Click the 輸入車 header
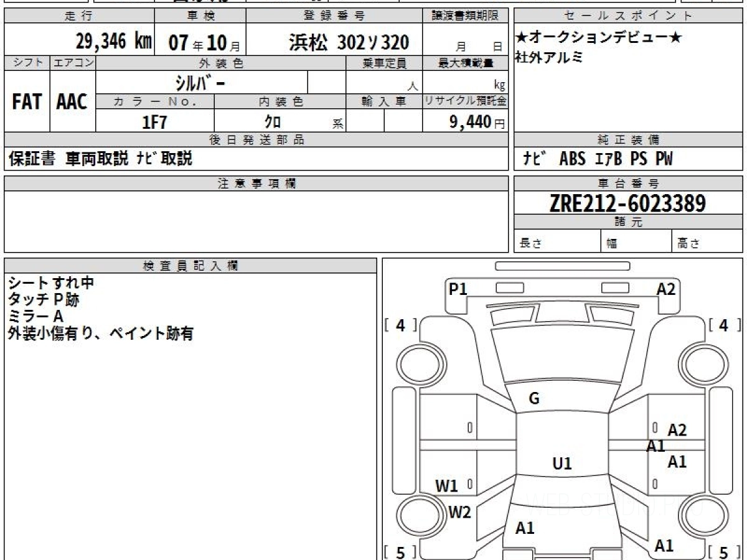 [384, 101]
